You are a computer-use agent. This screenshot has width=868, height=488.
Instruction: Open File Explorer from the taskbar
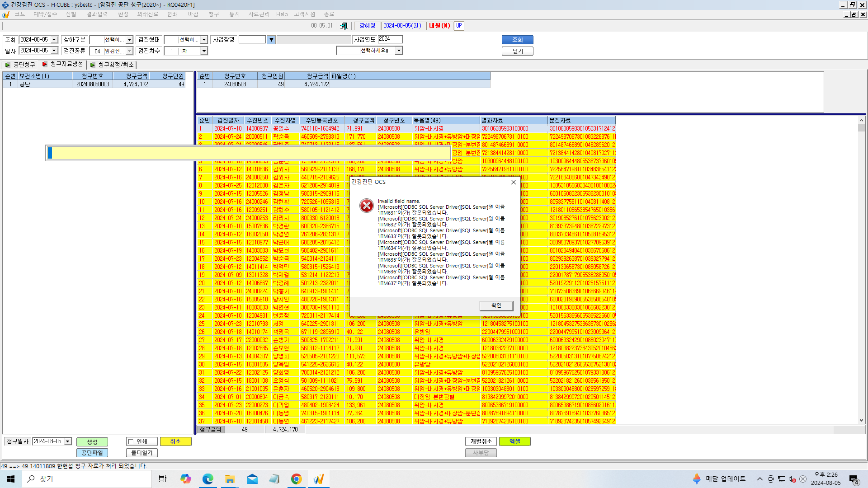(x=230, y=479)
